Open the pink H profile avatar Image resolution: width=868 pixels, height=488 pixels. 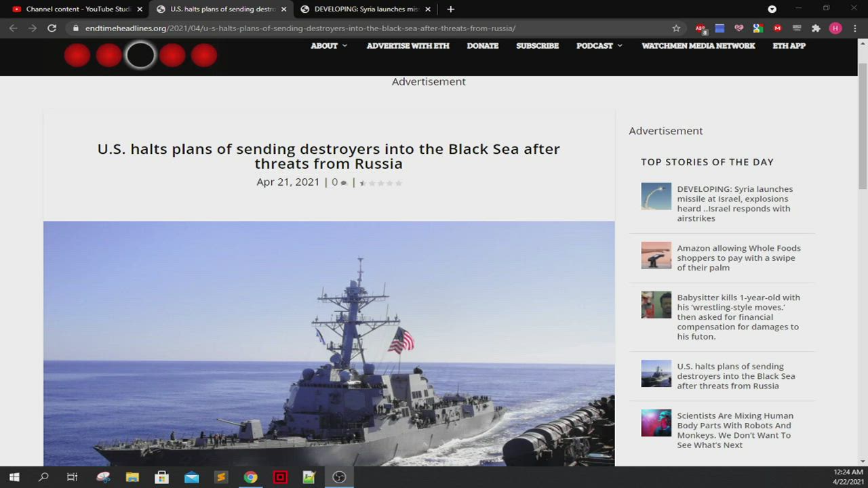coord(835,28)
